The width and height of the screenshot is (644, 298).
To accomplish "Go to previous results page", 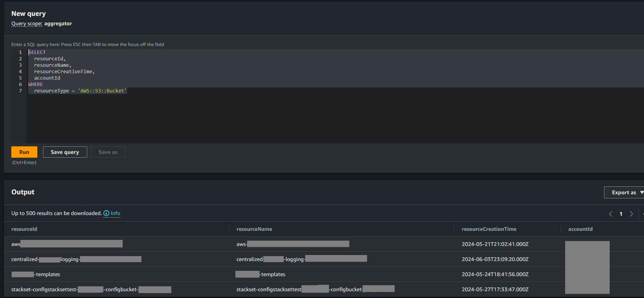I will (x=610, y=214).
